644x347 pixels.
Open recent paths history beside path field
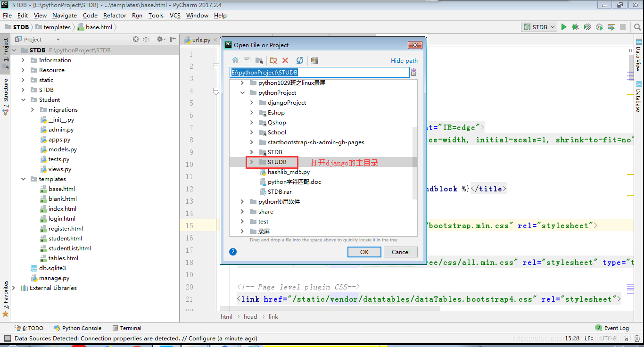[x=414, y=72]
